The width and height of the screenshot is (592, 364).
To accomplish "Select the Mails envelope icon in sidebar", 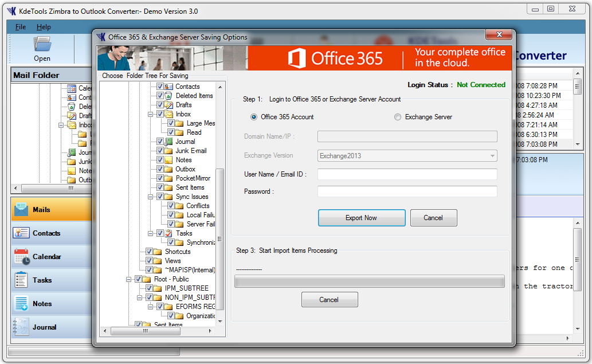I will coord(21,210).
